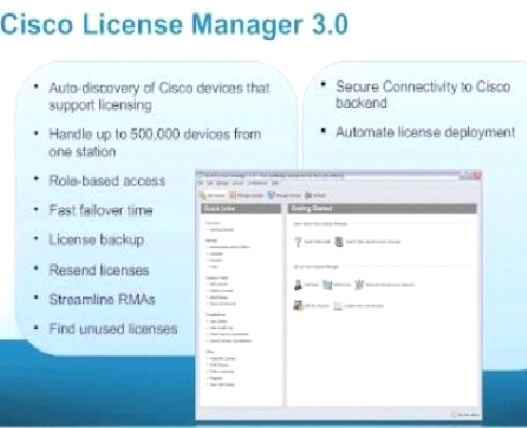Click the pink document list icon
Image resolution: width=527 pixels, height=428 pixels.
338,306
